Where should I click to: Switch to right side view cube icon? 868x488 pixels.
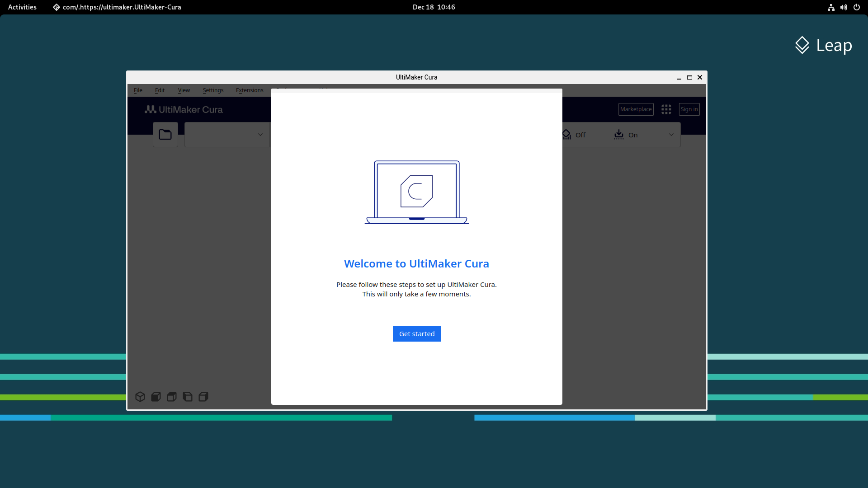pos(203,397)
